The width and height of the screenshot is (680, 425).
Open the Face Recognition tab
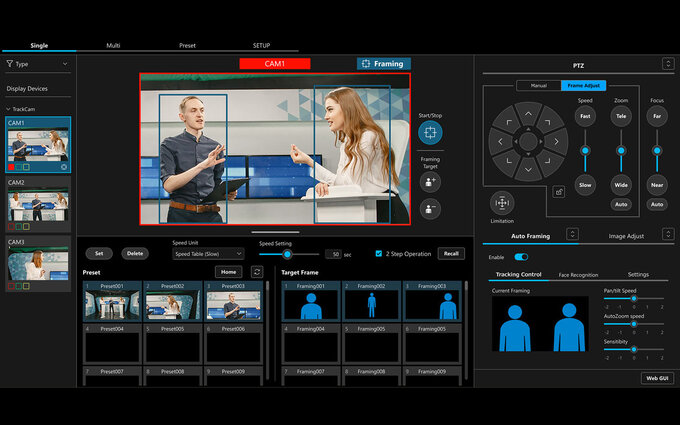point(578,275)
